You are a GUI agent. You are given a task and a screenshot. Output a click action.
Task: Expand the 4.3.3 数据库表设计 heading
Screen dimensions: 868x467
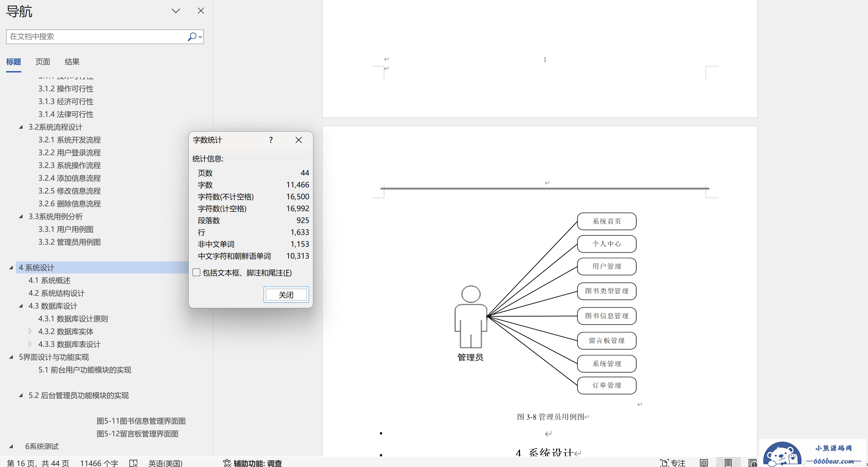[x=30, y=344]
